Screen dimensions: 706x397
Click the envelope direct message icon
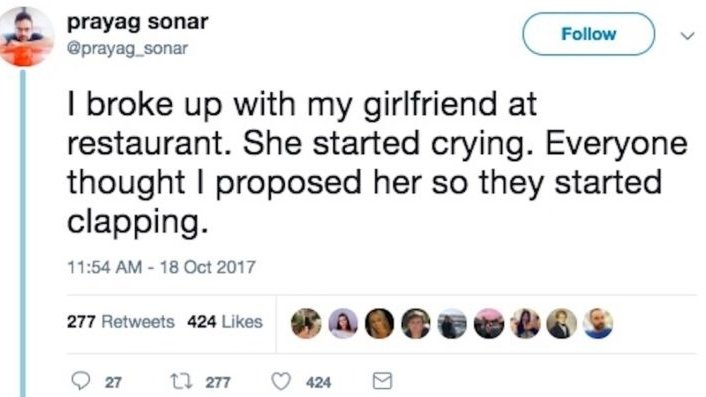382,381
